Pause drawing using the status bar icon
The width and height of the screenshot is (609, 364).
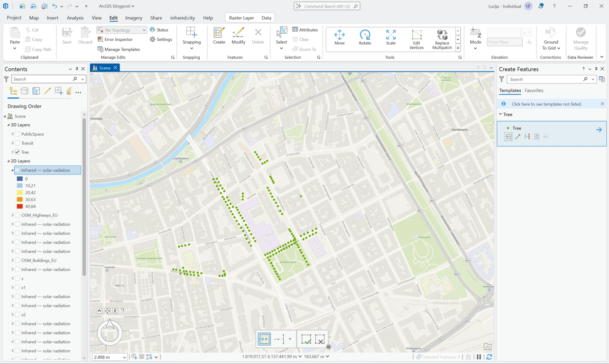479,357
